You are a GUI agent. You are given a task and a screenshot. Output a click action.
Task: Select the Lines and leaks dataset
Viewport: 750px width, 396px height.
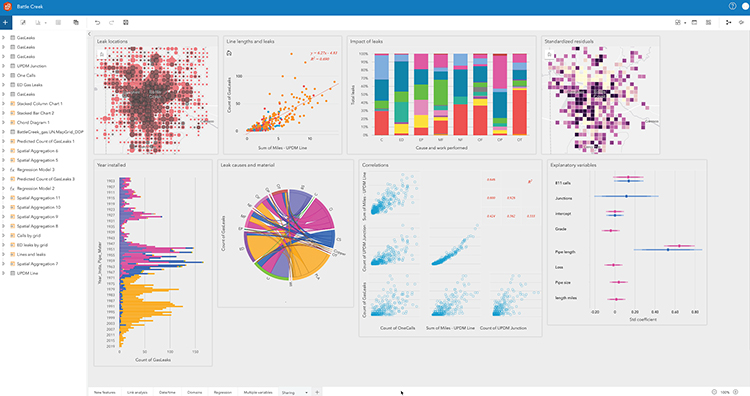pyautogui.click(x=31, y=254)
